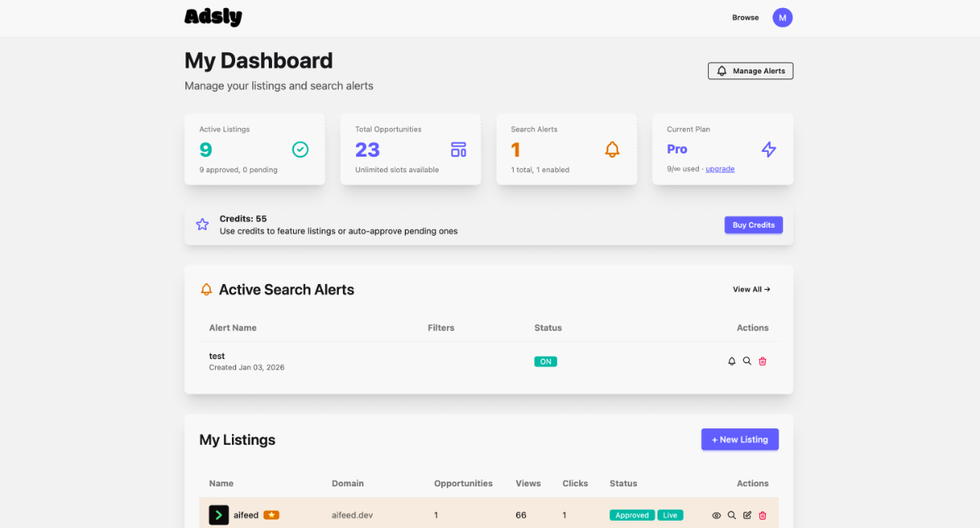Delete the test search alert

tap(763, 361)
